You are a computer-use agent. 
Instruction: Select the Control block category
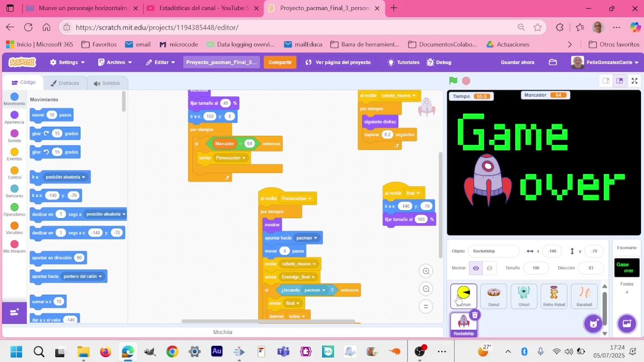click(x=15, y=173)
